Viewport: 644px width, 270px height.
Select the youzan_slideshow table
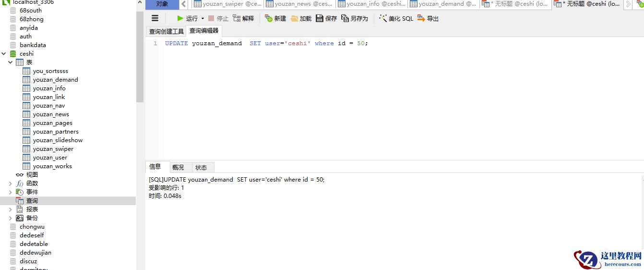[x=58, y=140]
